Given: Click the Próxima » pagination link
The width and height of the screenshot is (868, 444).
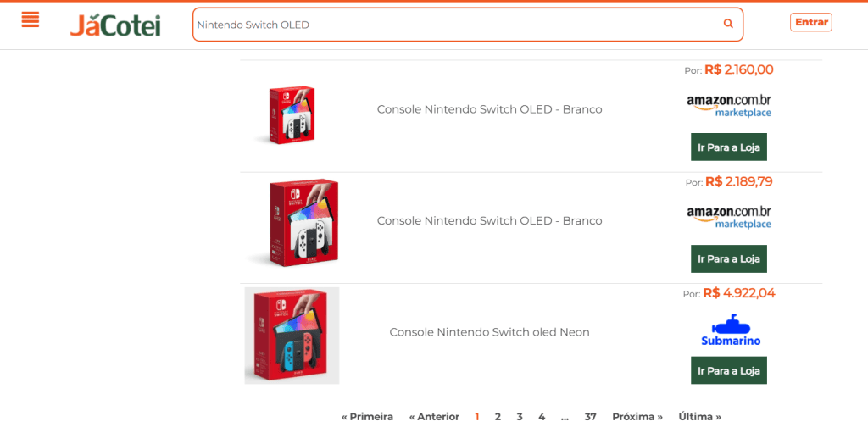Looking at the screenshot, I should click(637, 417).
